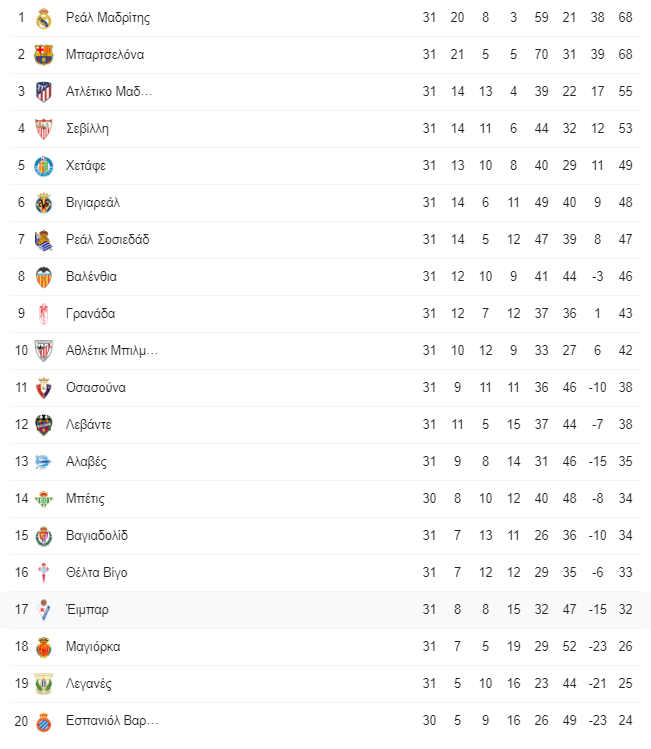Viewport: 651px width, 749px height.
Task: Open the Λεγανές team link
Action: [89, 684]
